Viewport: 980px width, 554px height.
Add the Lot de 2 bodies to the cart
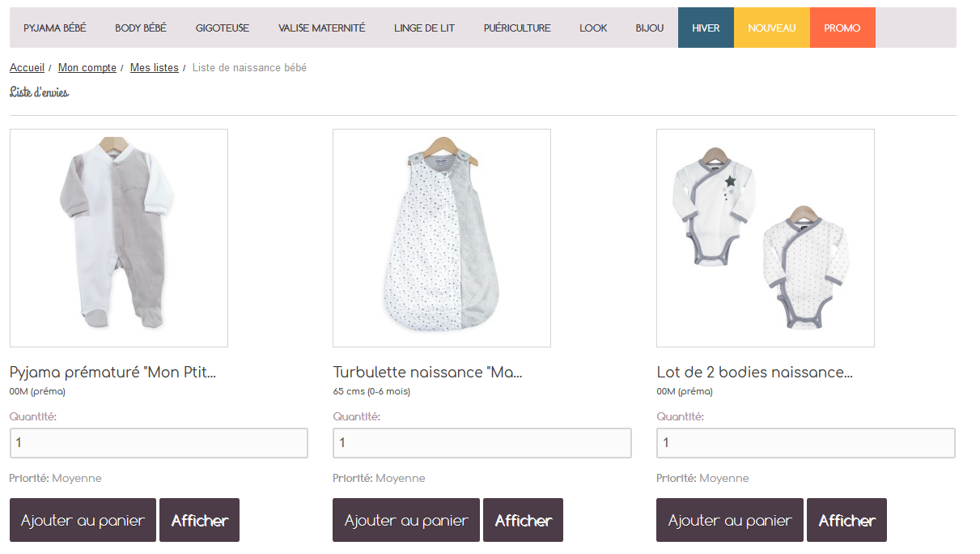730,520
